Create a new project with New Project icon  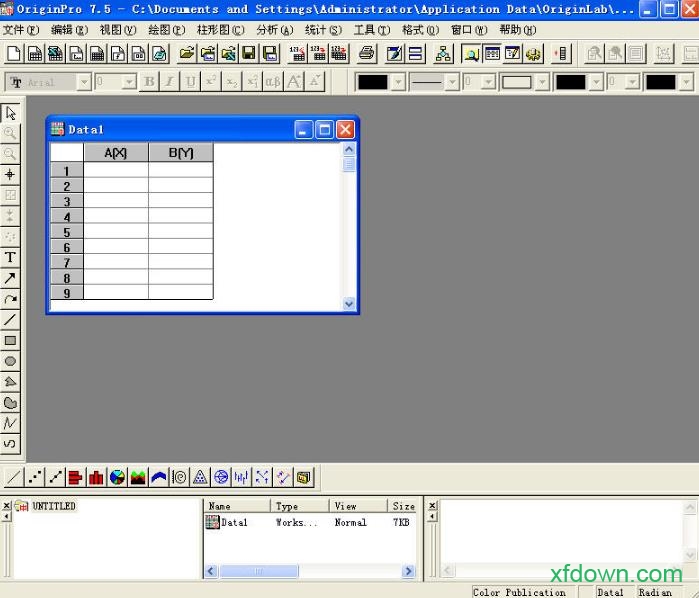[x=13, y=54]
